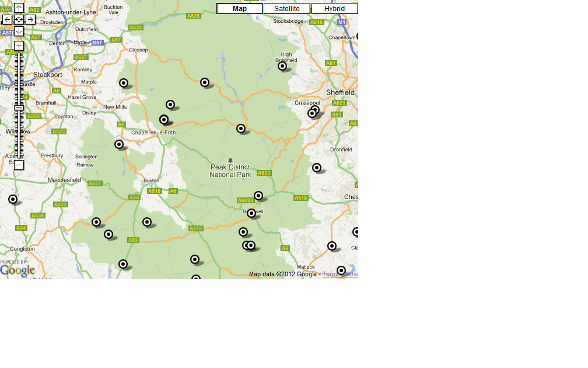Switch to Hybrid view
Viewport: 588px width, 368px height.
point(334,9)
